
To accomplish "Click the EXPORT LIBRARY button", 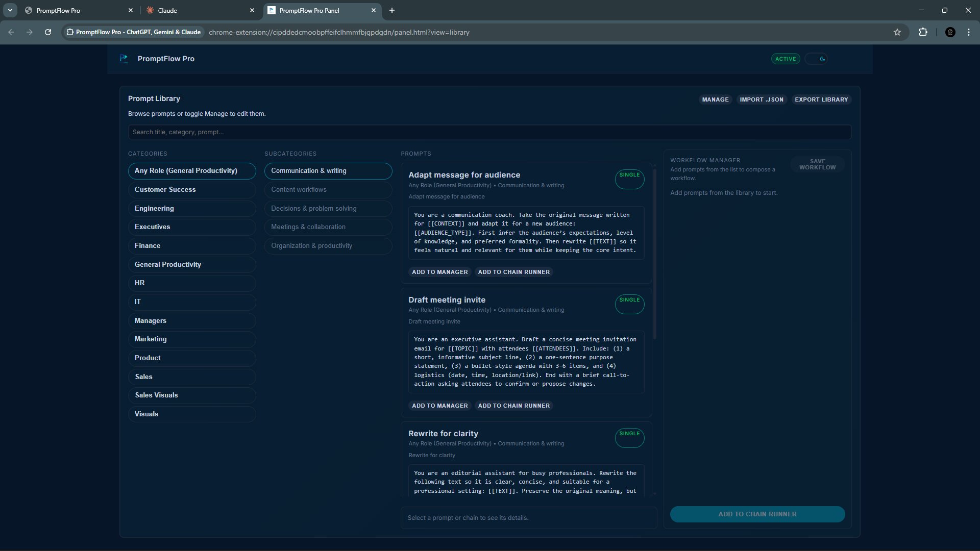I will [821, 99].
